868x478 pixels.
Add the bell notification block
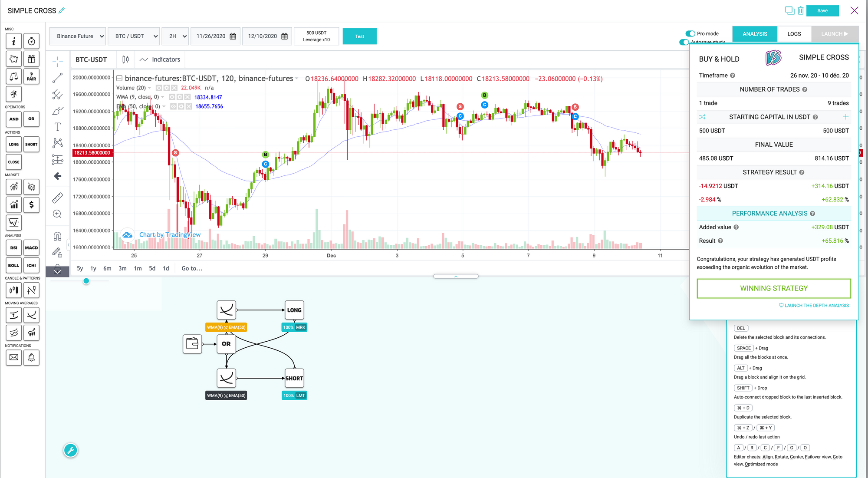tap(31, 358)
